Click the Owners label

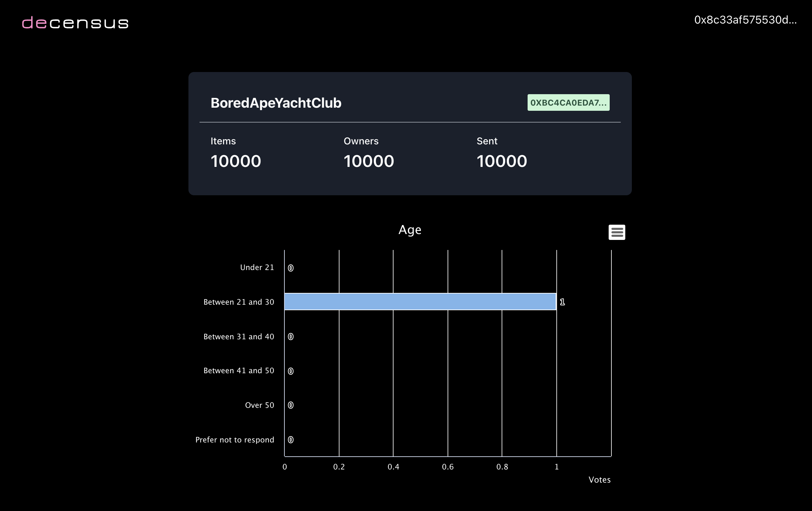coord(361,141)
